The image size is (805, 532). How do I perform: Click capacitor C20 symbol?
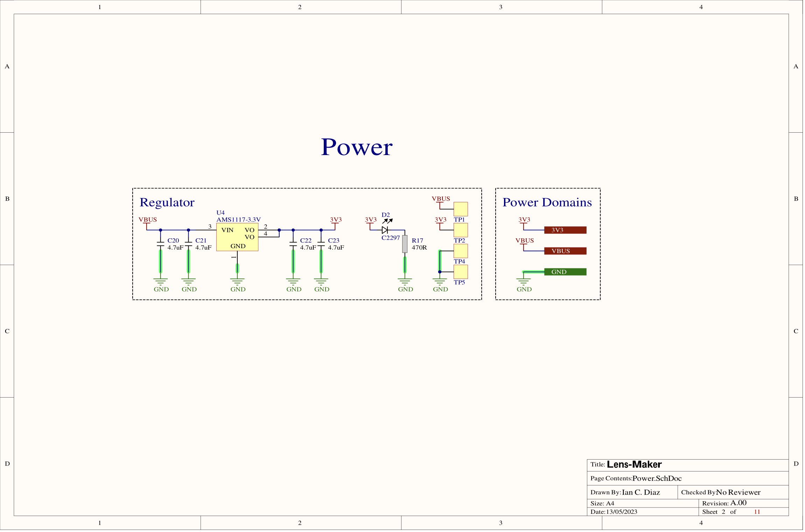[160, 244]
